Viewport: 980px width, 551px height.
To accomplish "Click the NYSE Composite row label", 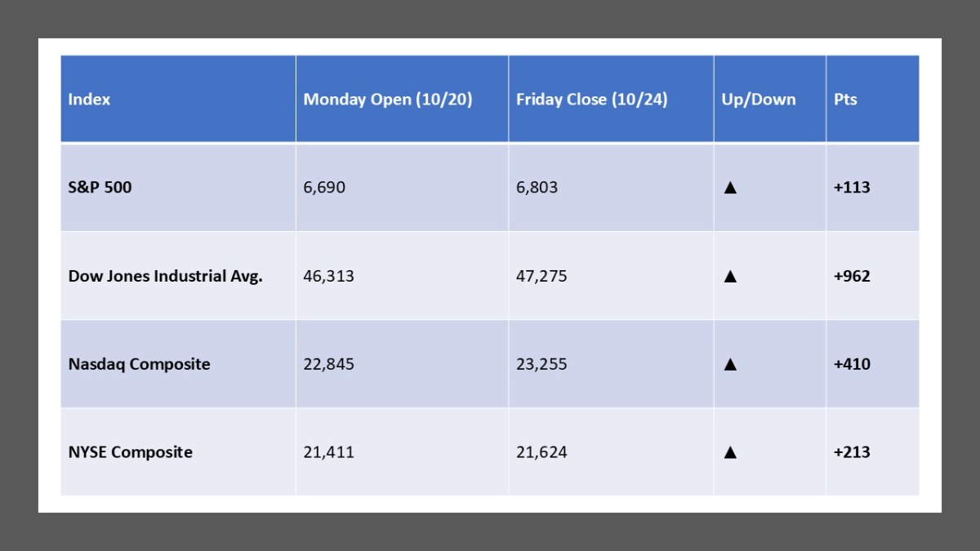I will click(x=131, y=452).
